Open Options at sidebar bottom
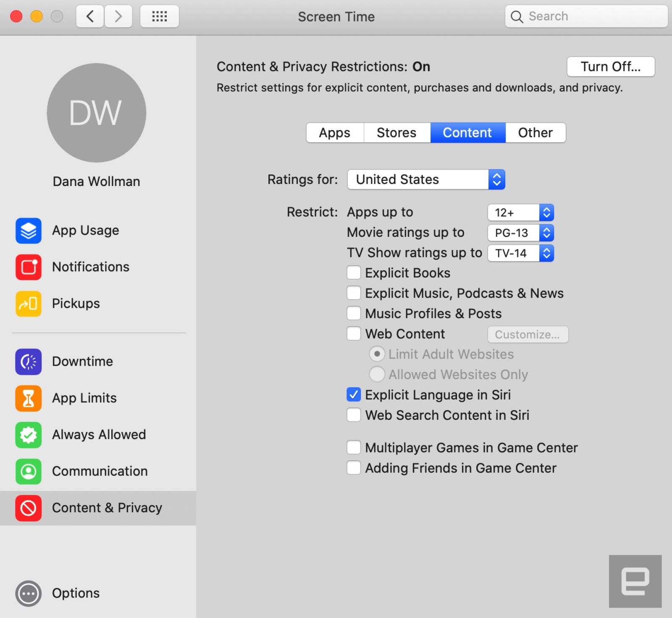672x618 pixels. 98,593
